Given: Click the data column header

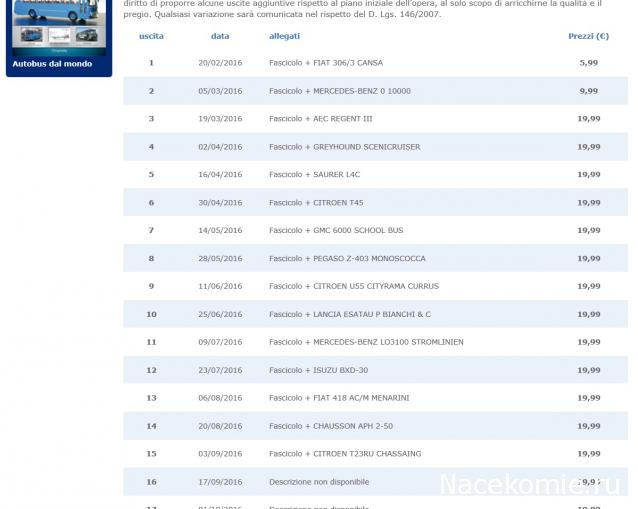Looking at the screenshot, I should 220,36.
